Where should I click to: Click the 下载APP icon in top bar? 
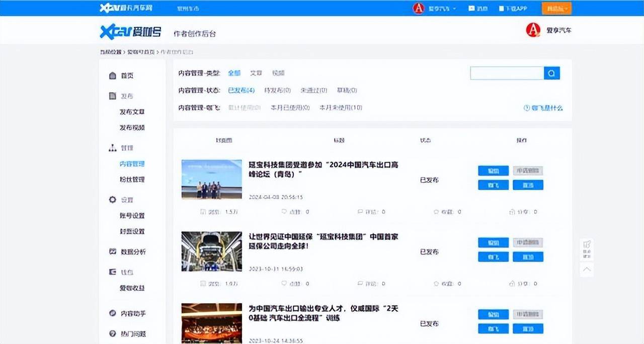(x=501, y=9)
